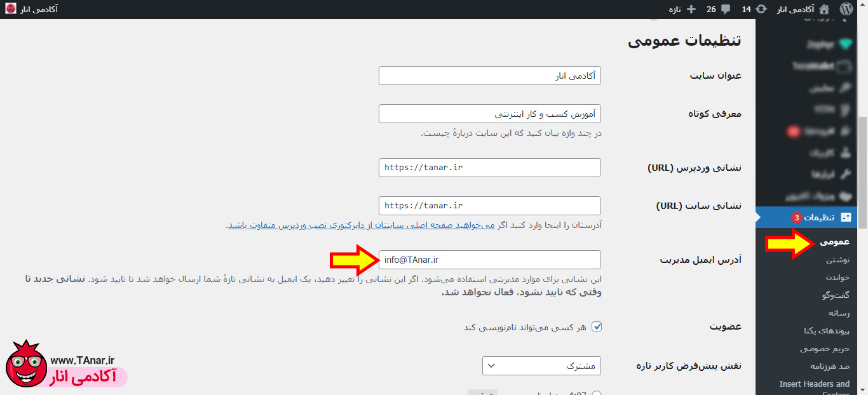Click the browser tab site icon
This screenshot has width=868, height=395.
click(11, 8)
